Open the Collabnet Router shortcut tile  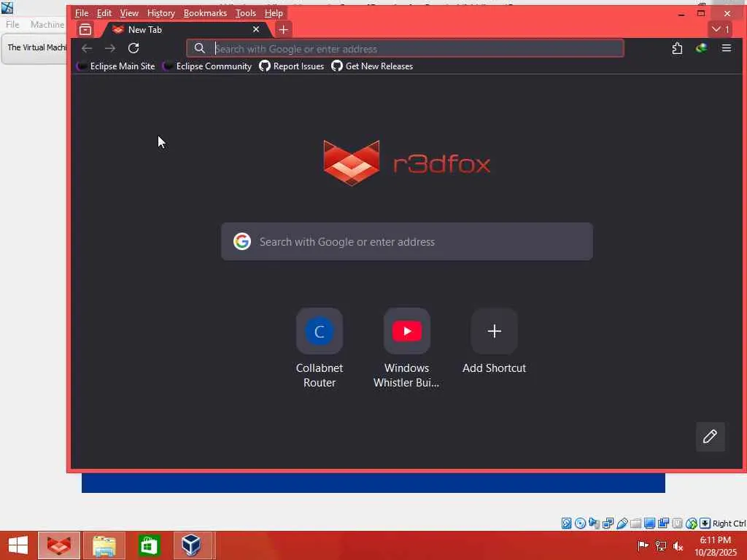[x=320, y=331]
